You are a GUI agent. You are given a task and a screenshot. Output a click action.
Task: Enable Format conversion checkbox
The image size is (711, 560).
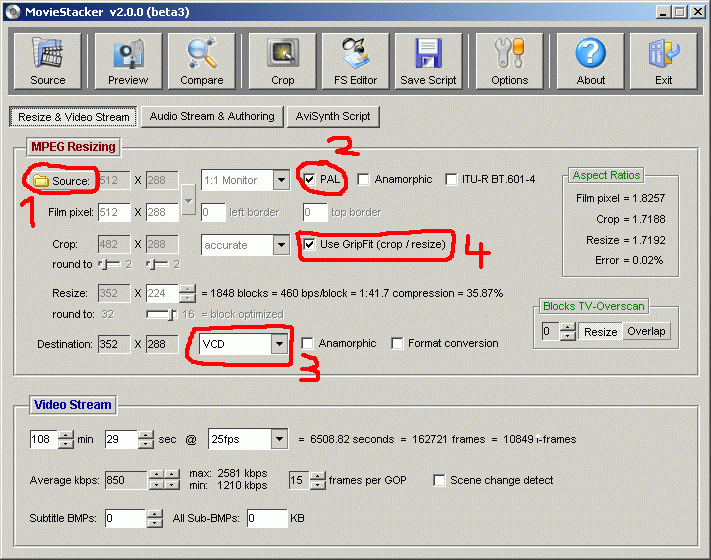click(397, 343)
